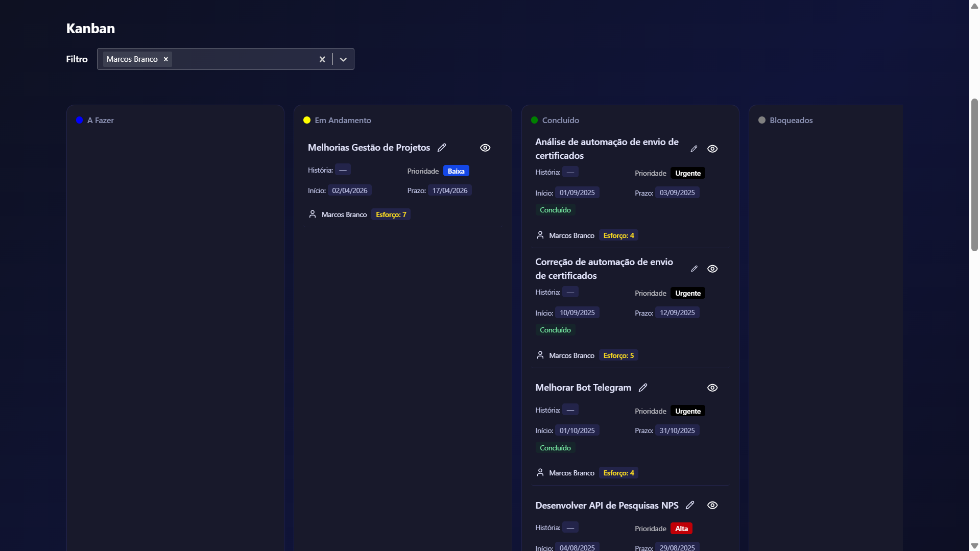Click the scrollbar up arrow
This screenshot has width=980, height=551.
pos(974,6)
